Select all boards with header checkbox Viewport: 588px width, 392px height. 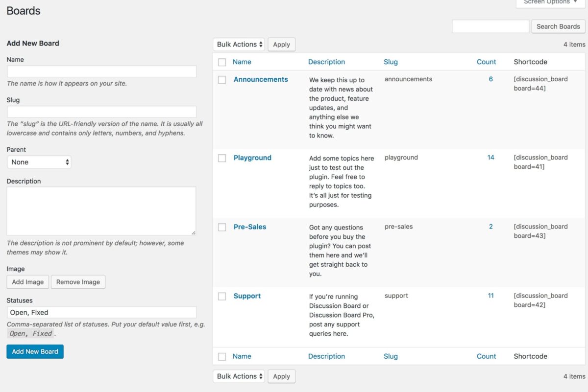point(221,62)
